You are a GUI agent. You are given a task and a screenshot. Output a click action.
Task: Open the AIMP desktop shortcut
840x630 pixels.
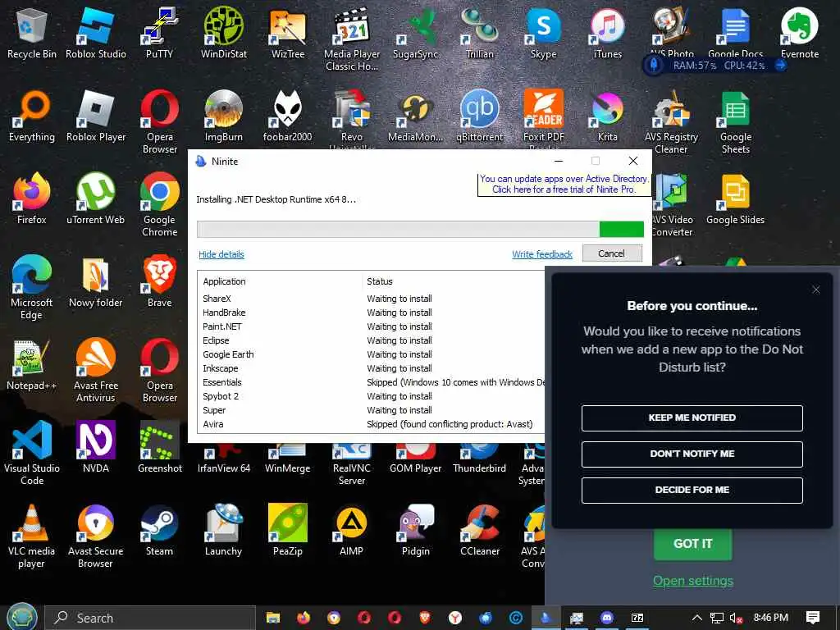(x=352, y=531)
